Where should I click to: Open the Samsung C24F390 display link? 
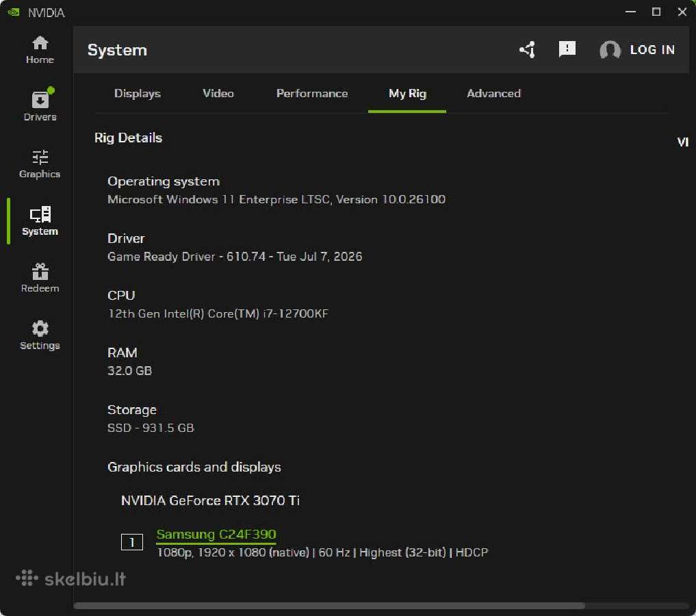click(x=216, y=535)
